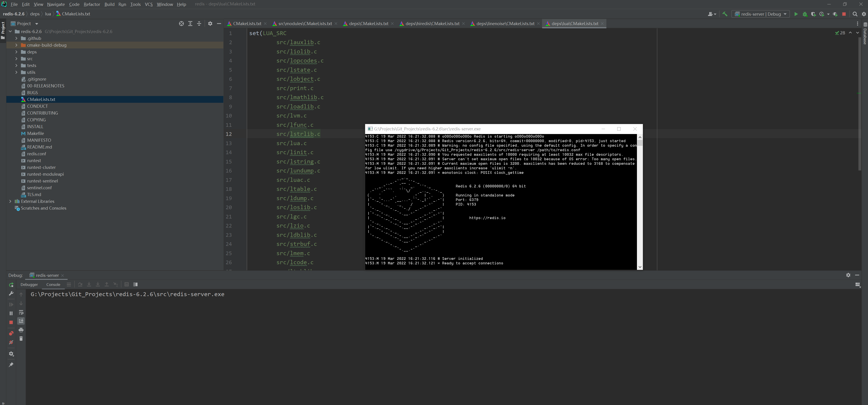Click the Pin Tab icon in Debug panel

(11, 365)
